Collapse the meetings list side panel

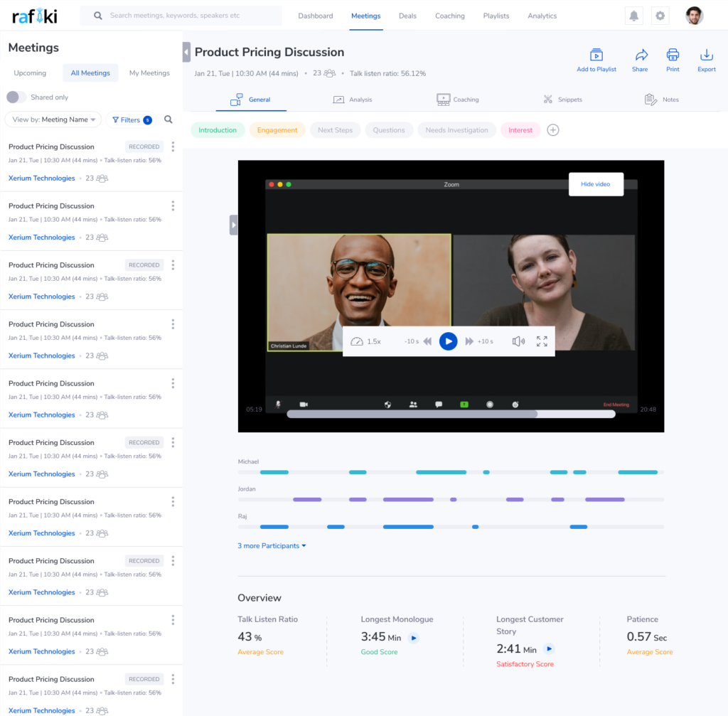coord(186,52)
